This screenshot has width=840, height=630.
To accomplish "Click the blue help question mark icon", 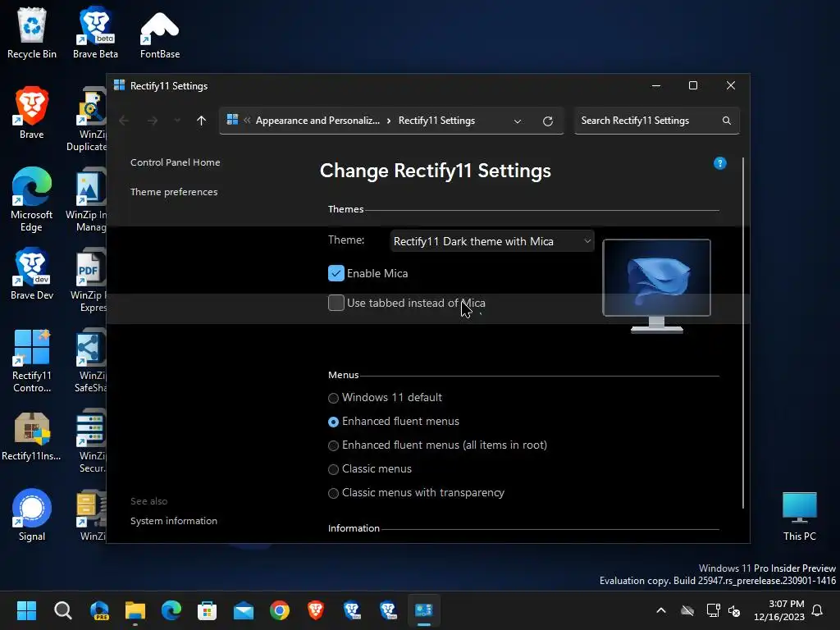I will click(719, 163).
